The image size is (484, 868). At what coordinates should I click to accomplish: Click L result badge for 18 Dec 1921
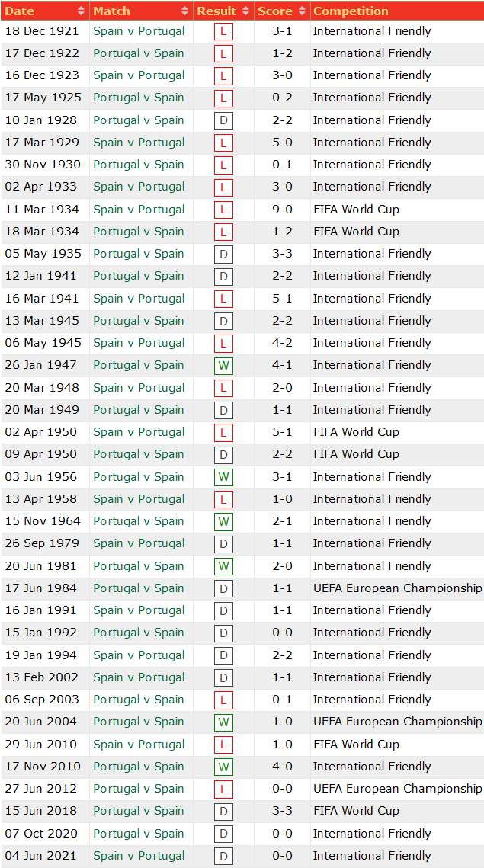223,31
